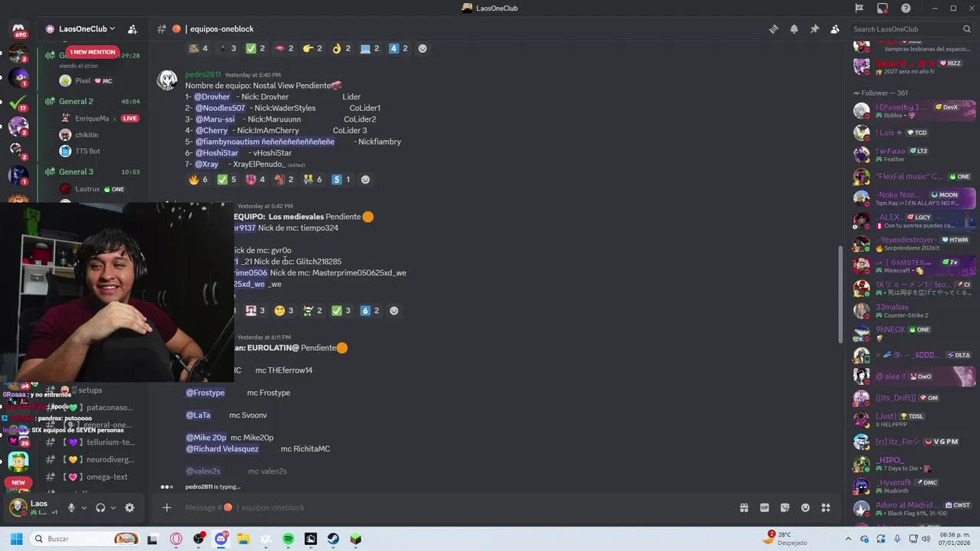Show hidden system tray icons chevron

click(x=848, y=539)
